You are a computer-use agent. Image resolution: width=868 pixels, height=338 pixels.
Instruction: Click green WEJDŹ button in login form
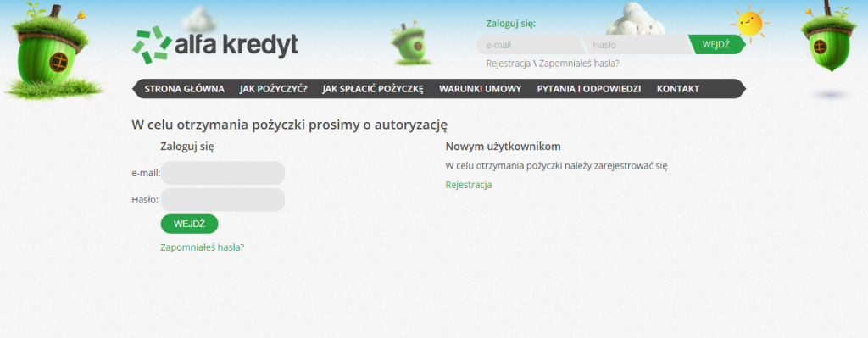(x=189, y=224)
